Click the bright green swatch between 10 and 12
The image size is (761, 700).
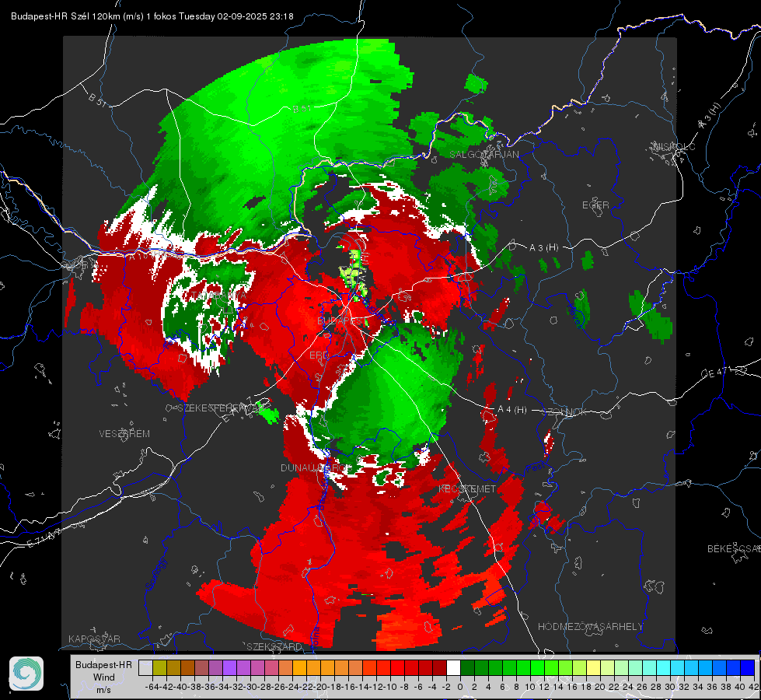click(x=537, y=668)
